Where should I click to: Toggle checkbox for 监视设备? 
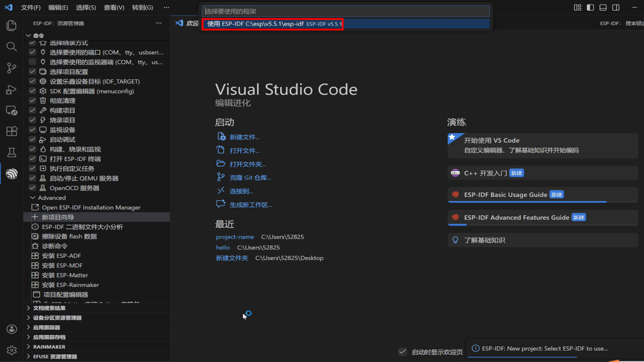(x=32, y=129)
